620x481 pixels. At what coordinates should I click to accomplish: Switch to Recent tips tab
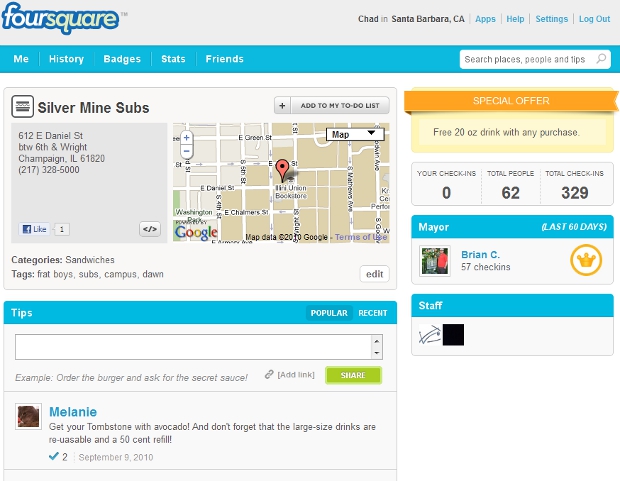373,313
